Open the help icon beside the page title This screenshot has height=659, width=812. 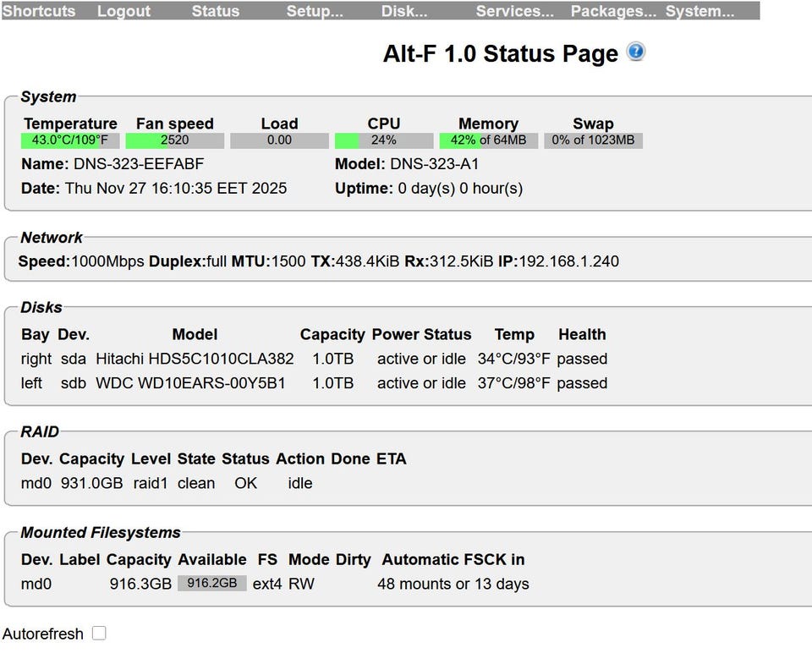point(635,52)
